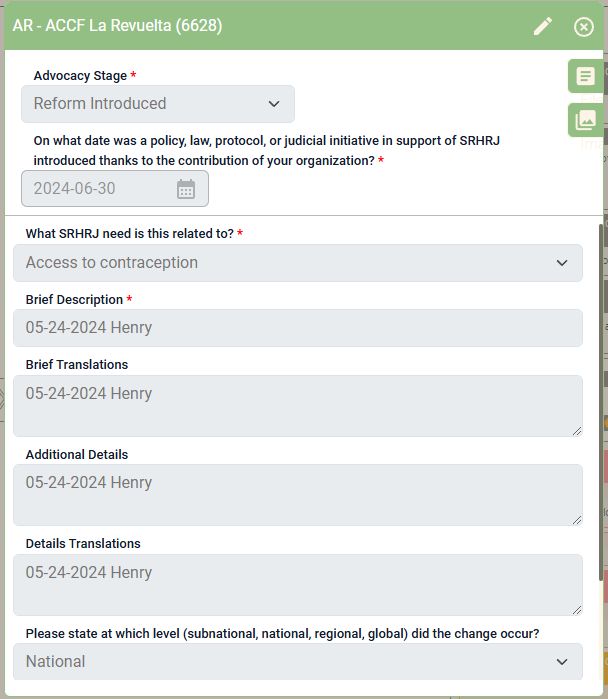Expand the Advocacy Stage dropdown
Viewport: 608px width, 699px height.
158,104
